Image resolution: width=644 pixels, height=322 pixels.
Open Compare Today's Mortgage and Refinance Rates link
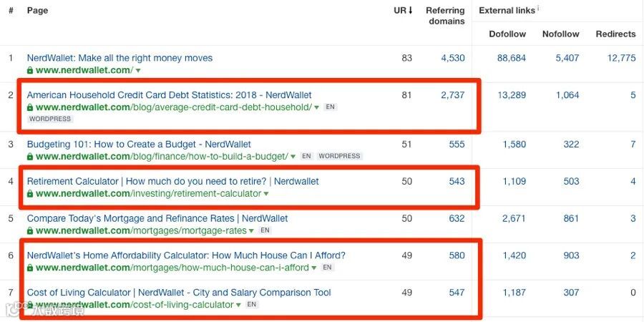pos(157,218)
